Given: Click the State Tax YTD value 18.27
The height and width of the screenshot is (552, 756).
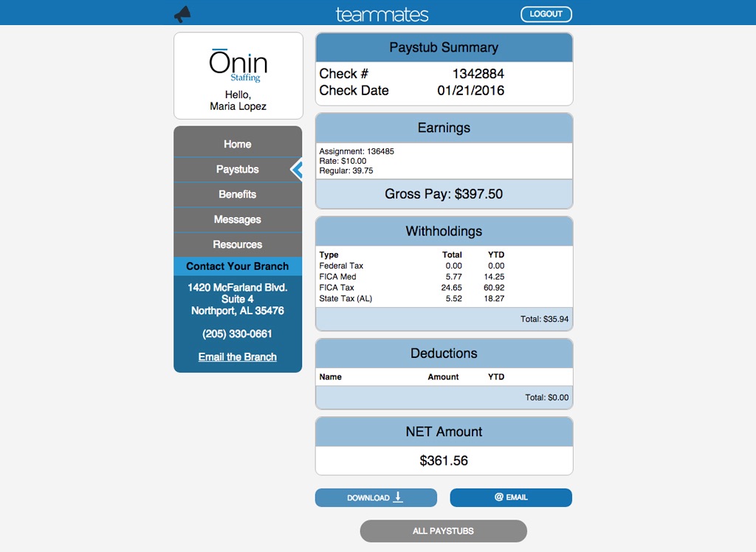Looking at the screenshot, I should click(494, 299).
